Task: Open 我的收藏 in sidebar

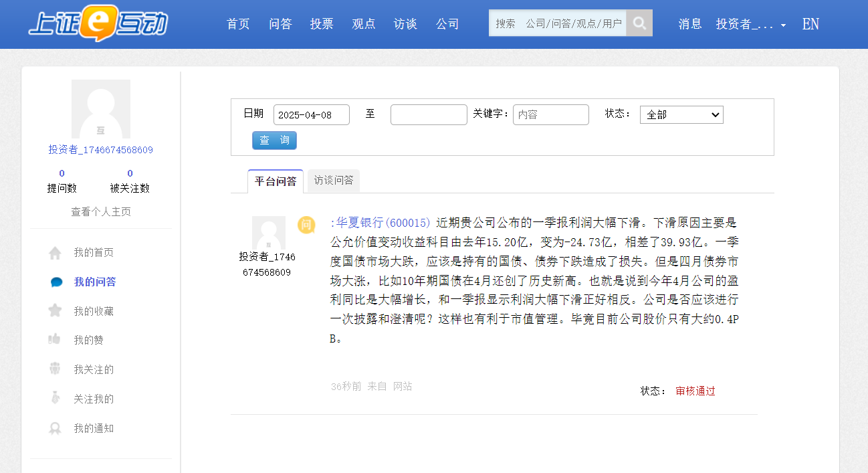Action: (x=94, y=311)
